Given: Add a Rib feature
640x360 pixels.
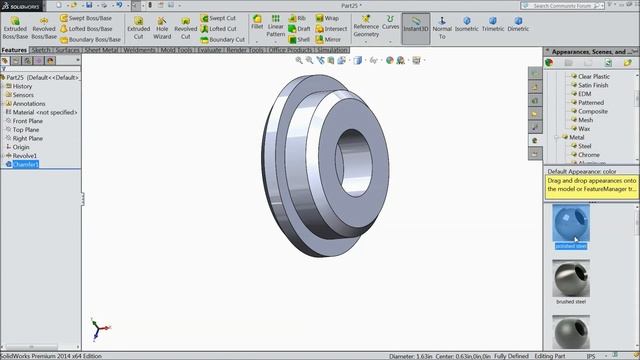Looking at the screenshot, I should point(297,18).
